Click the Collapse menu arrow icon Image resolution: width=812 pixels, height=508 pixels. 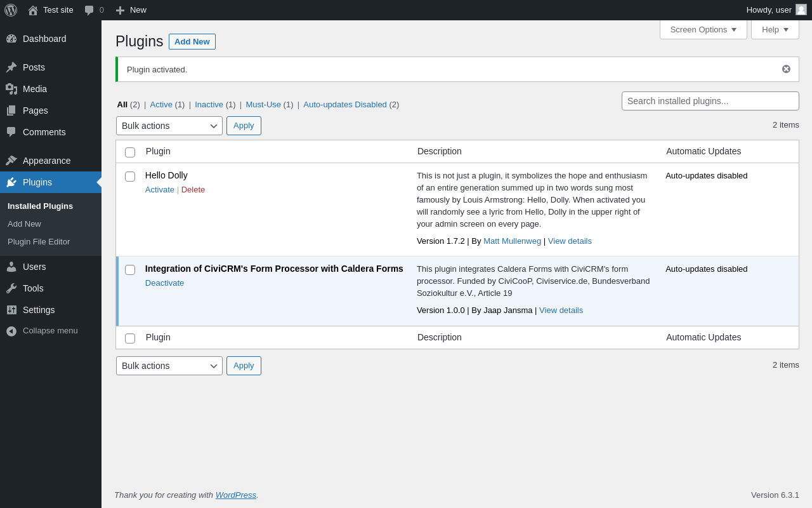(x=11, y=331)
